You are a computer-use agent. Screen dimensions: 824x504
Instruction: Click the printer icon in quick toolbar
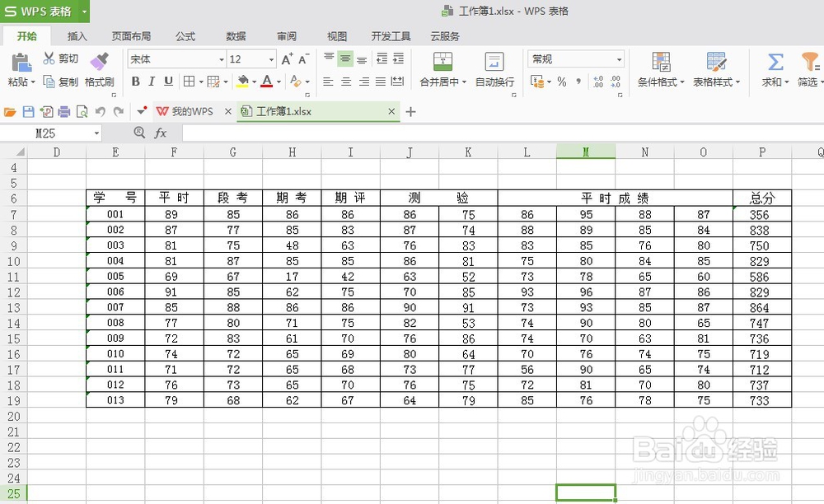[x=64, y=112]
